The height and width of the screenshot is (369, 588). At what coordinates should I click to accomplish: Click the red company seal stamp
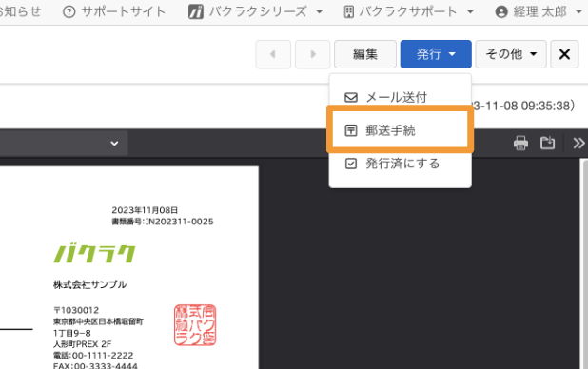(195, 324)
